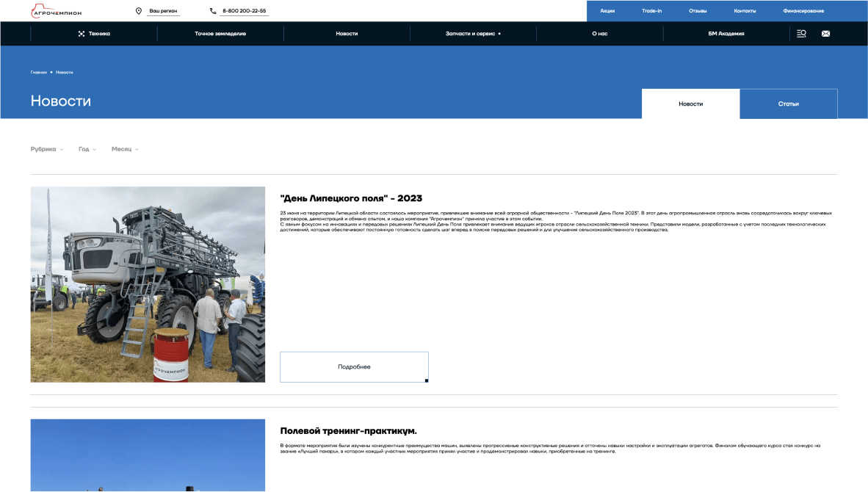Screen dimensions: 868x492
Task: Click the envelope mail icon
Action: pos(825,34)
